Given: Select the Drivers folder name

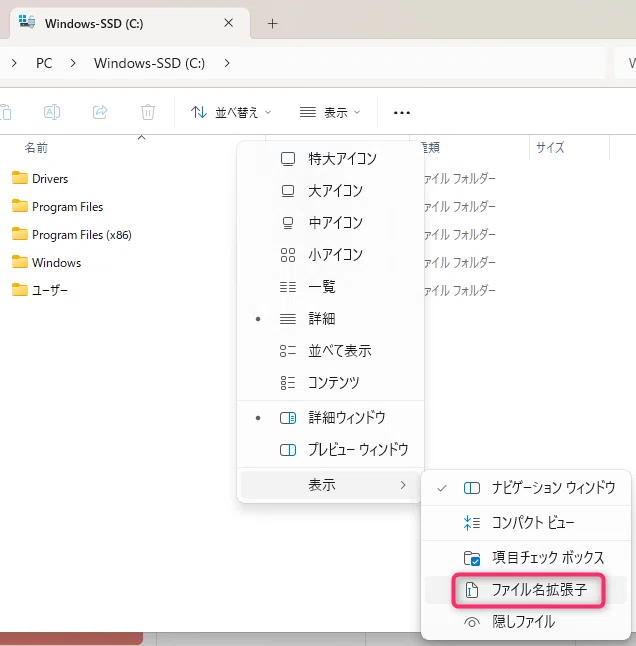Looking at the screenshot, I should (x=50, y=179).
